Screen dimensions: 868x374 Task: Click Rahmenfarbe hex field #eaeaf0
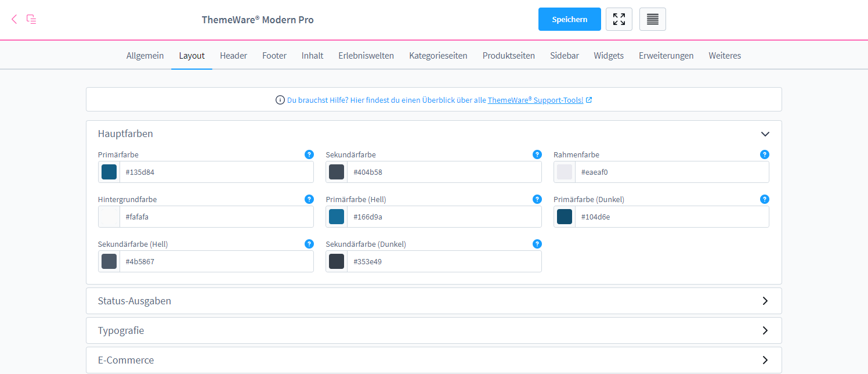(672, 172)
